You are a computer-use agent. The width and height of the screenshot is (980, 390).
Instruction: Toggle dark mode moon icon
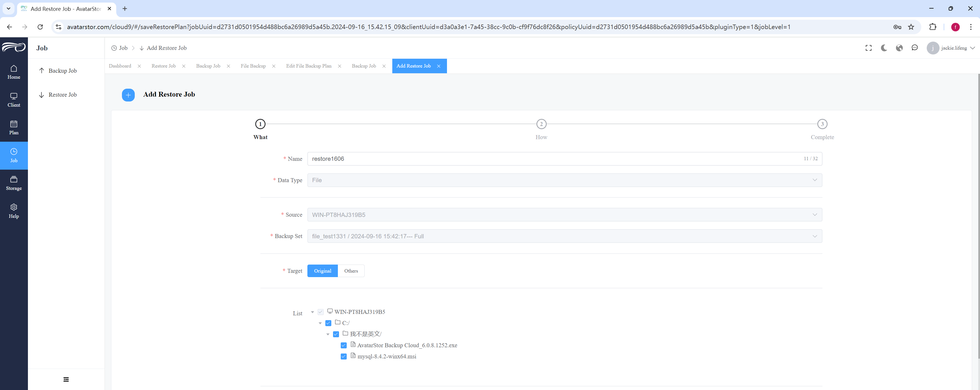(x=884, y=48)
